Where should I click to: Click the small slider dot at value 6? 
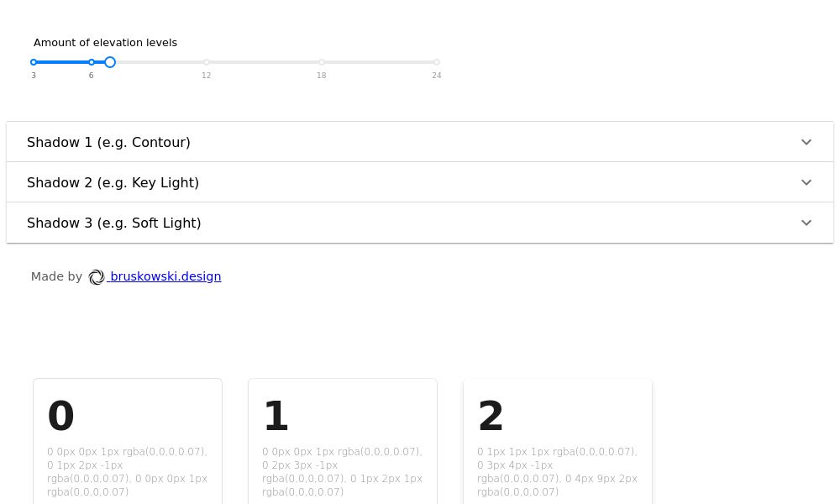[91, 62]
